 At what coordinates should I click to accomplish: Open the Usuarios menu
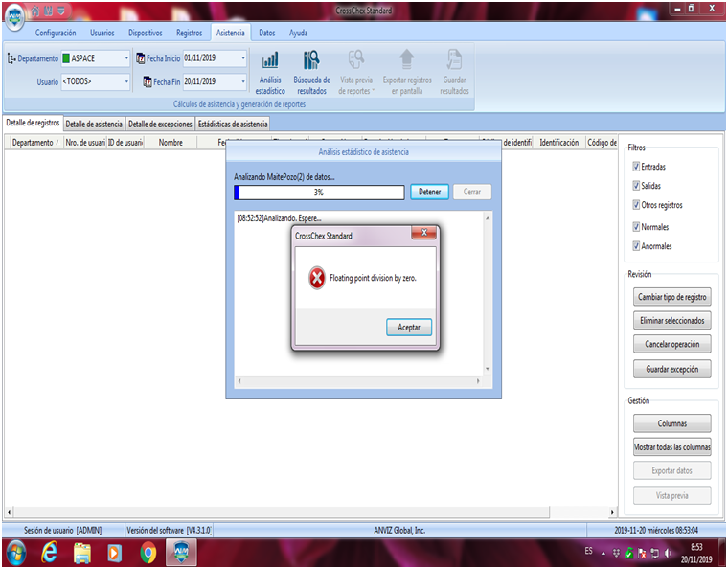[x=102, y=33]
